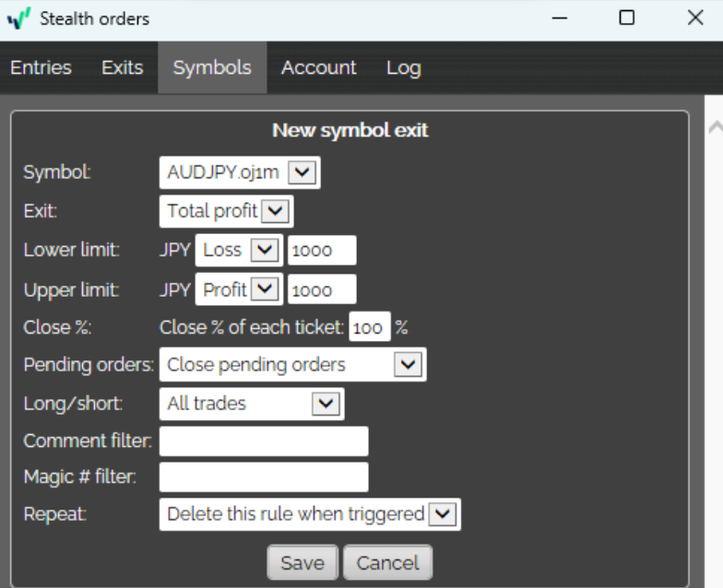
Task: Click the scrollbar up arrow
Action: [716, 127]
